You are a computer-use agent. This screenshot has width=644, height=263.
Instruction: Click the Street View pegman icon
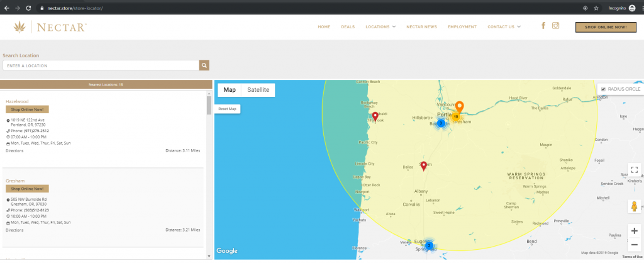[x=634, y=206]
